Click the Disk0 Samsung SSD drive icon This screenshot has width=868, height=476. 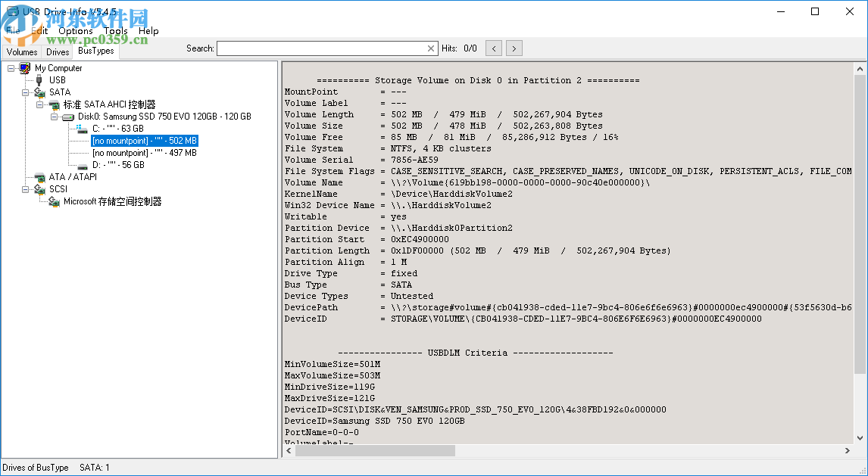point(68,117)
